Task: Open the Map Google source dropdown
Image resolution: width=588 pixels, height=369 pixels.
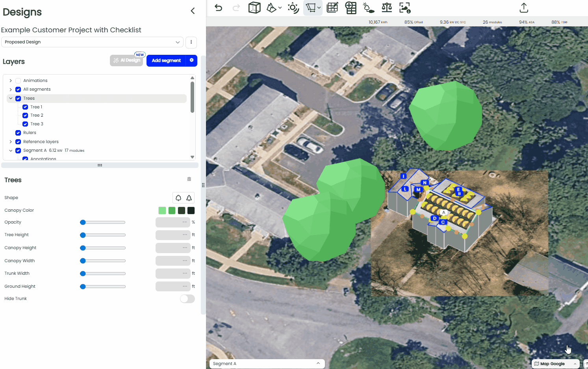Action: point(555,364)
